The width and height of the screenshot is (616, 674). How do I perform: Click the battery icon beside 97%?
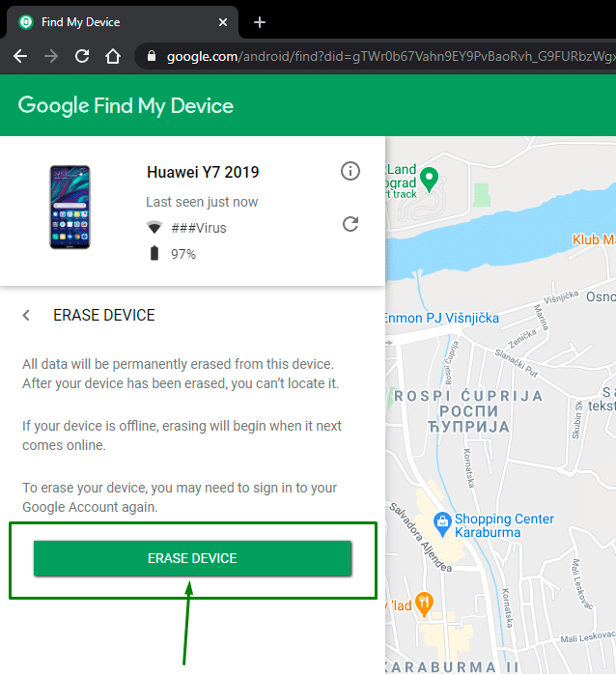tap(154, 253)
